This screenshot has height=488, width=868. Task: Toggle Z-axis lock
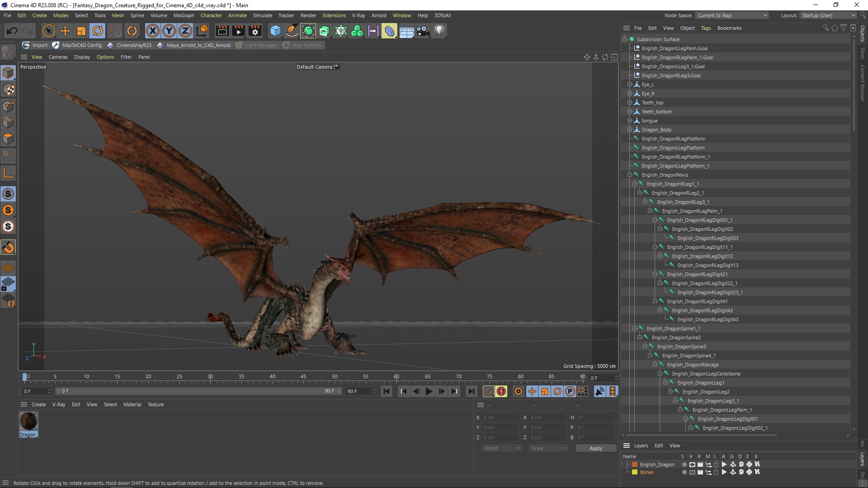point(185,31)
